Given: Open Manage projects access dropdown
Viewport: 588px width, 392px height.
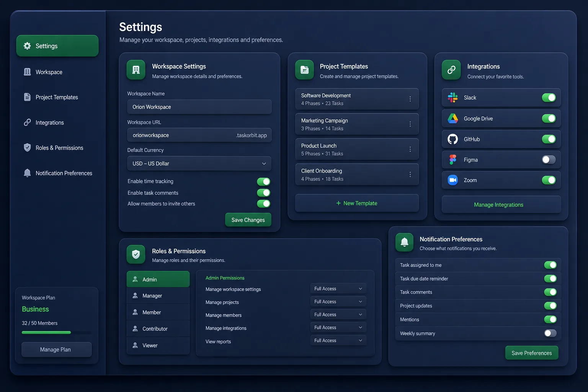Looking at the screenshot, I should 338,302.
